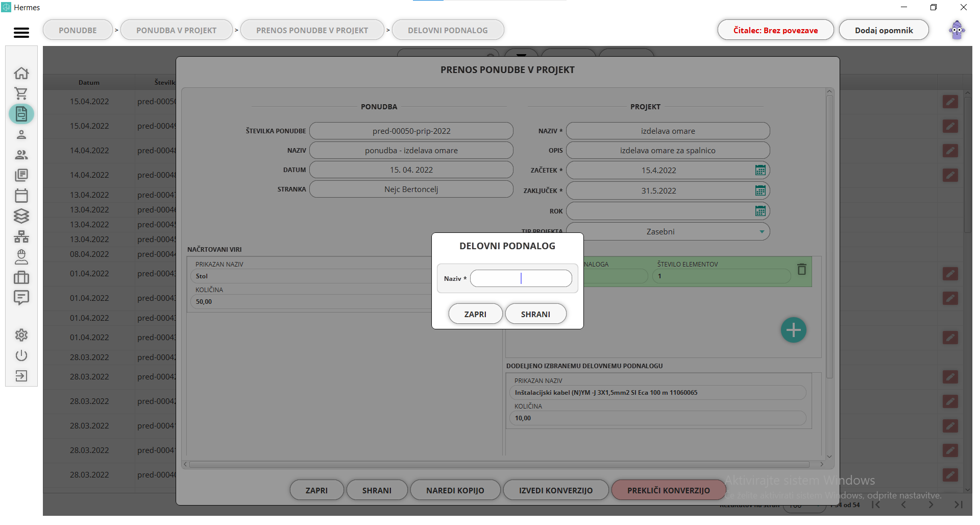
Task: Select the PONUDBA V PROJEKT breadcrumb
Action: click(177, 30)
